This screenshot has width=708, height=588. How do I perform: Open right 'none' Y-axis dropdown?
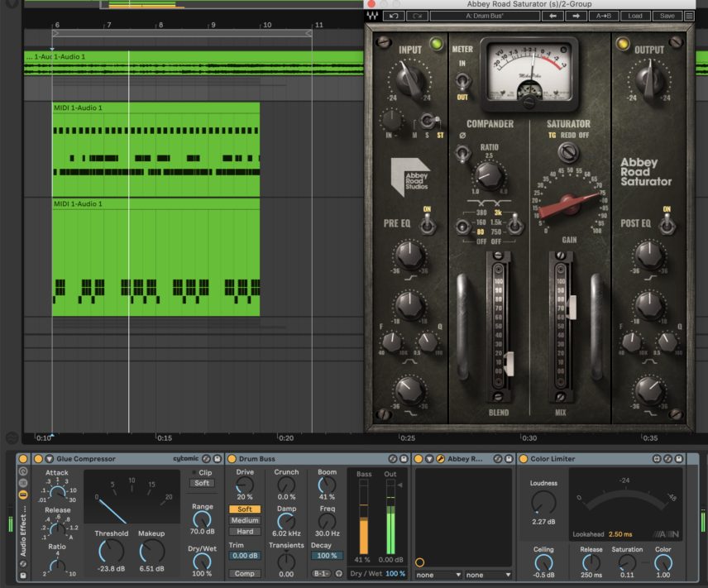[x=488, y=575]
